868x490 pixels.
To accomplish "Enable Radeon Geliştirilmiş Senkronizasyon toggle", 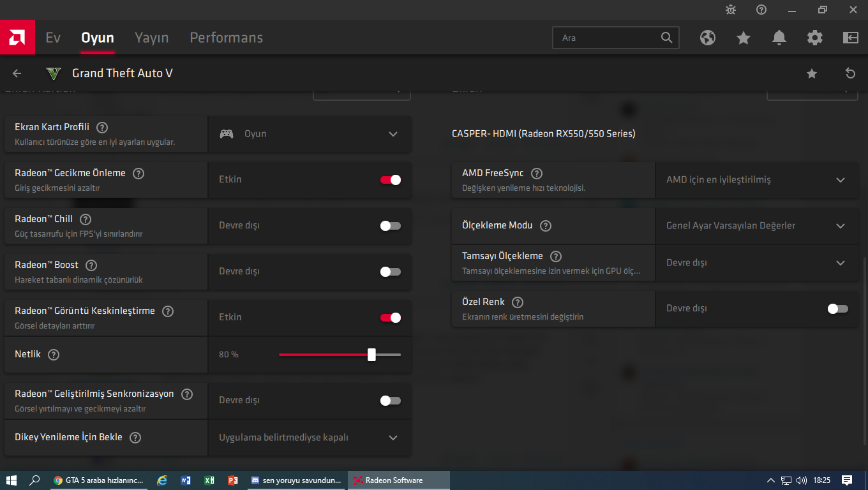I will (x=391, y=400).
